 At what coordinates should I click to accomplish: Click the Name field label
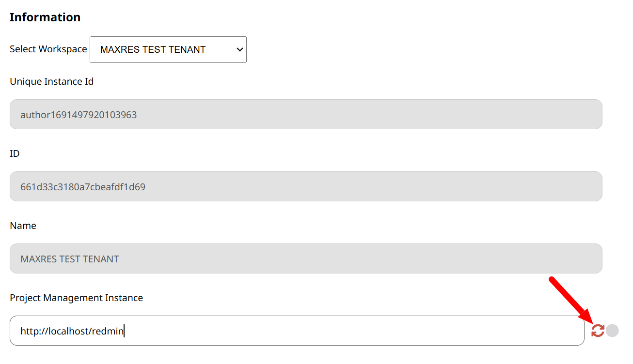click(22, 226)
